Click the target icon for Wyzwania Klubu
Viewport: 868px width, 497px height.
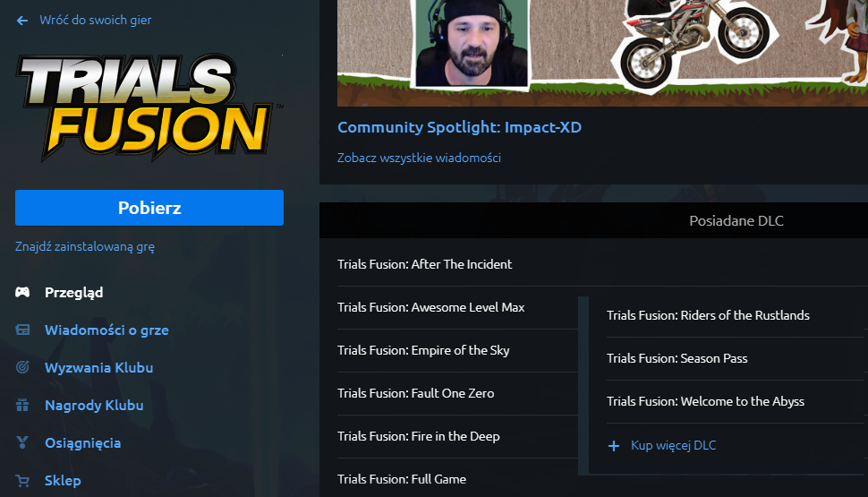22,367
